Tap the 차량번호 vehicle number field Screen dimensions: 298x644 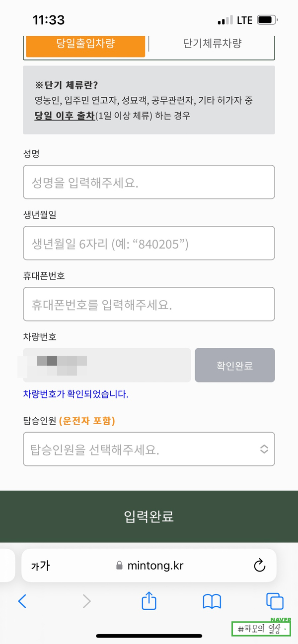coord(107,366)
